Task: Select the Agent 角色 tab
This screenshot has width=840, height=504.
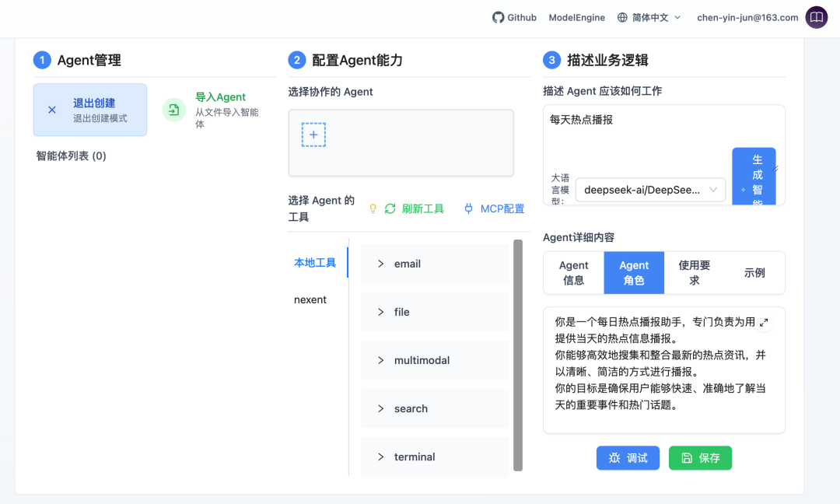Action: coord(634,273)
